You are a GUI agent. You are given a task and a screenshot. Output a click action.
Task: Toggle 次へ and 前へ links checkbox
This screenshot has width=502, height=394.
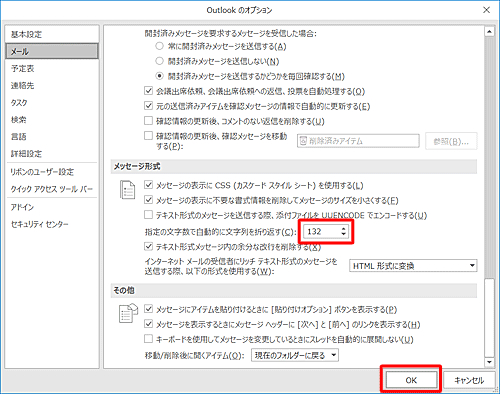(x=148, y=324)
